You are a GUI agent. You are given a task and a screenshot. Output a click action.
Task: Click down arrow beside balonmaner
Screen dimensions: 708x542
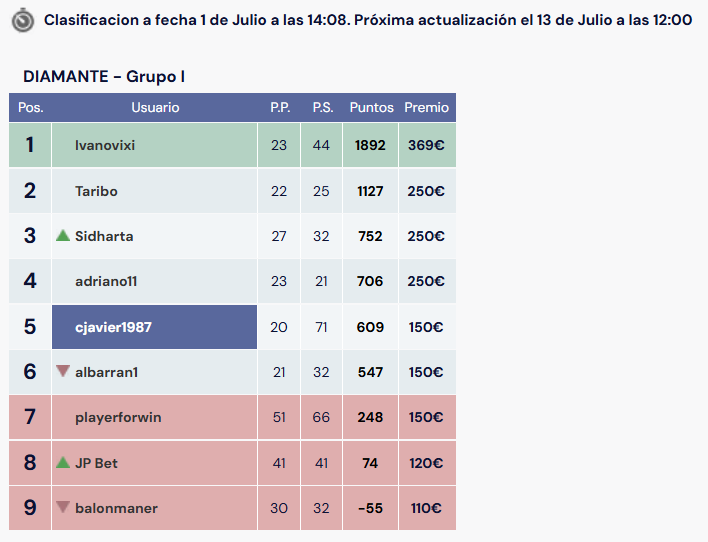pyautogui.click(x=63, y=507)
